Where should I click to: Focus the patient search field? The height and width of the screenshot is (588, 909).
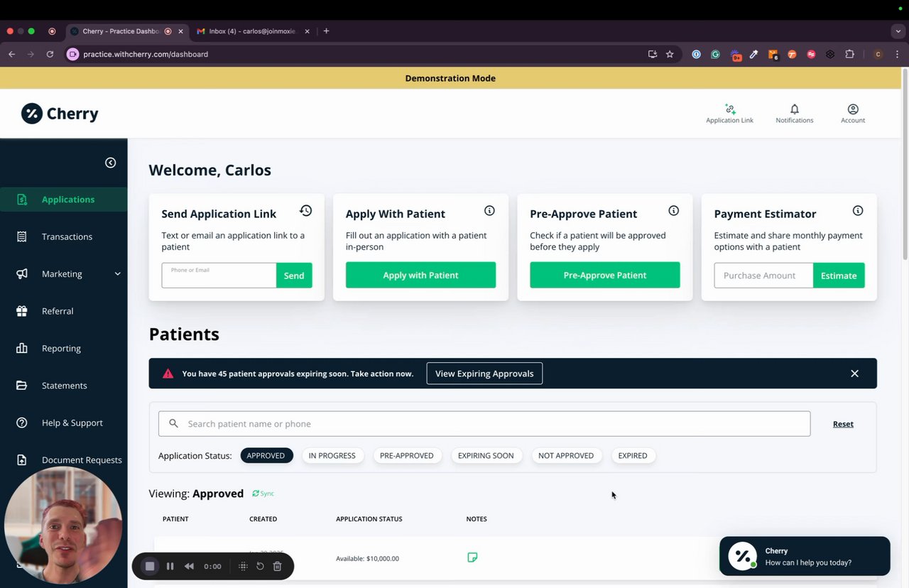coord(484,424)
